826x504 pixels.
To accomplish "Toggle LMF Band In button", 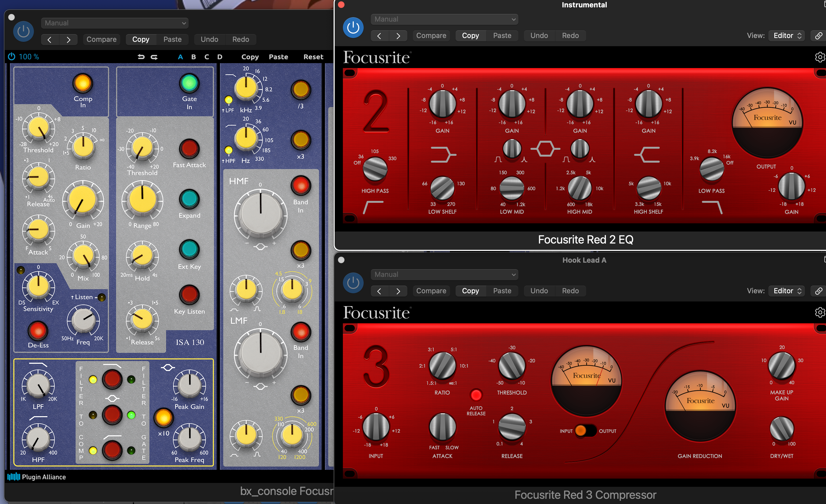I will [301, 332].
